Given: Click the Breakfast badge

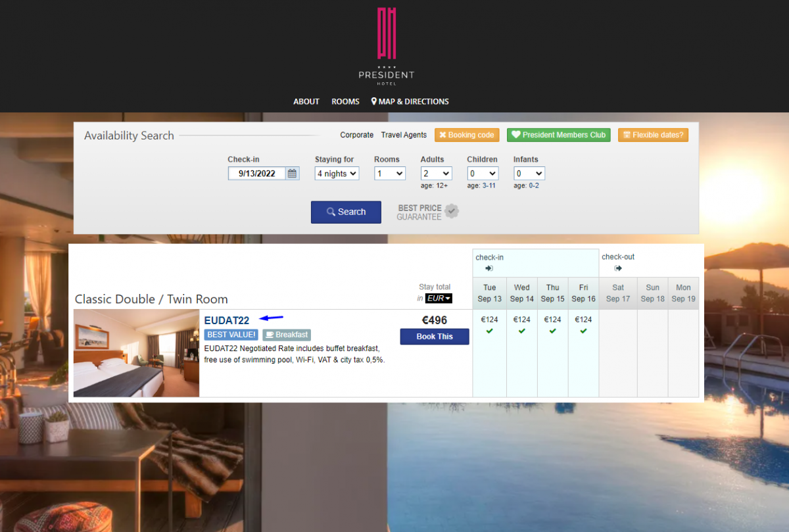Looking at the screenshot, I should tap(287, 335).
